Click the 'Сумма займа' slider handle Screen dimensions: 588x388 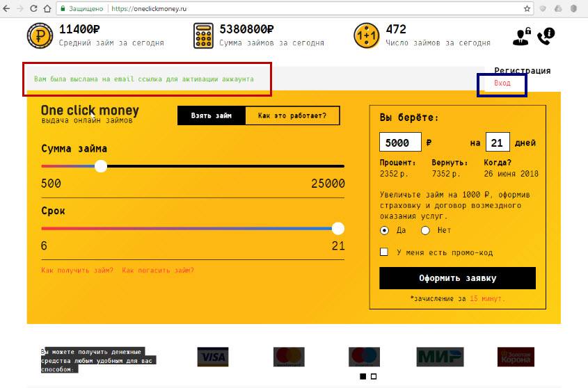(101, 166)
